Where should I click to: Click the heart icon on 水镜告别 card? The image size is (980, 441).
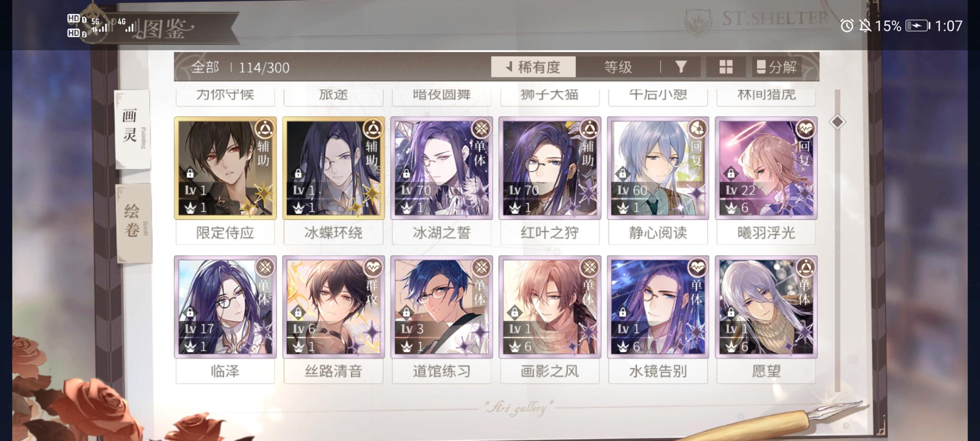(697, 267)
